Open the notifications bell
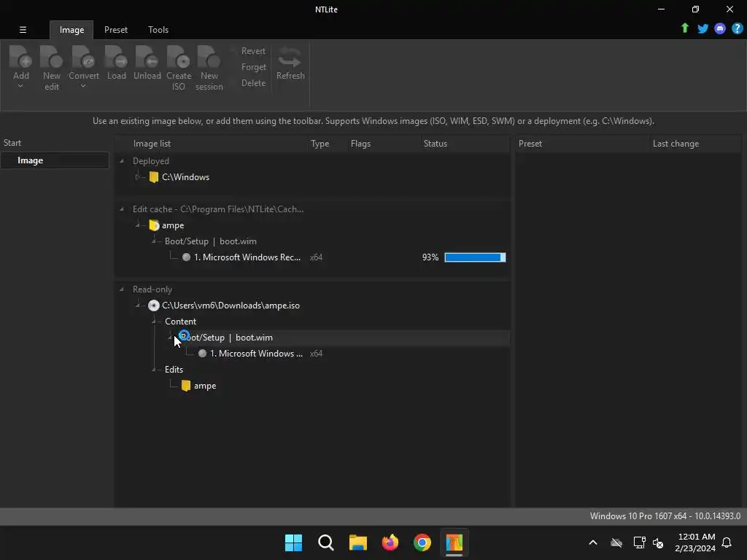The height and width of the screenshot is (560, 747). pyautogui.click(x=727, y=542)
